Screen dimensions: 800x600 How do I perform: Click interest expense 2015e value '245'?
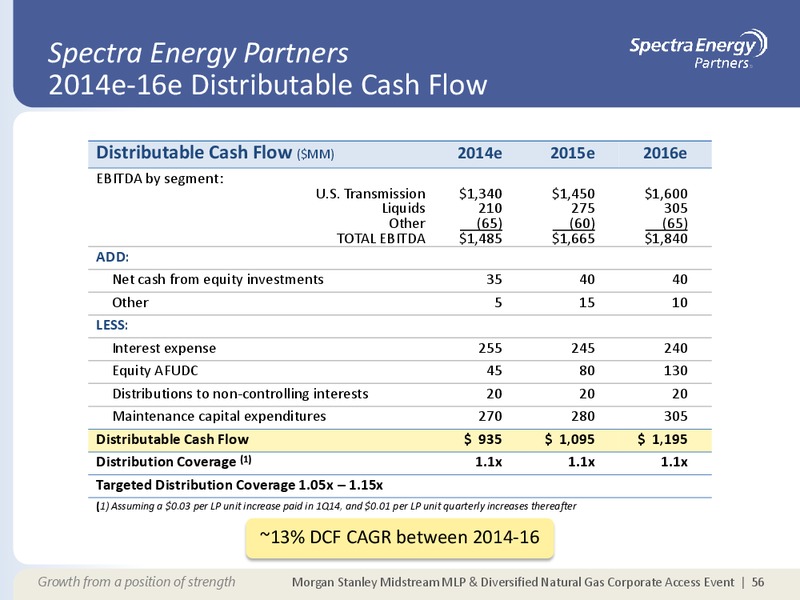click(583, 348)
